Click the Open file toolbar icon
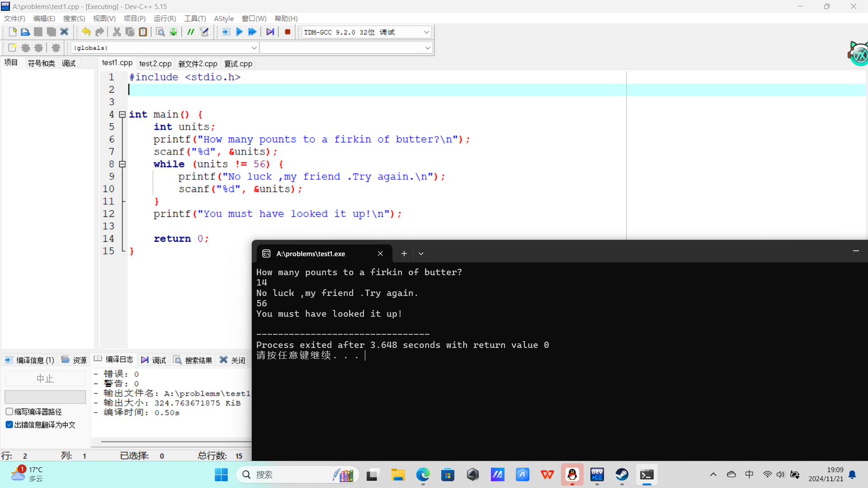868x488 pixels. click(25, 32)
